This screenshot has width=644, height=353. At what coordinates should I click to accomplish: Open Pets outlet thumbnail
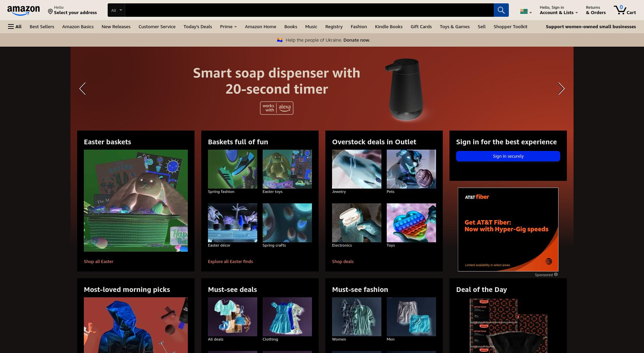click(x=411, y=169)
